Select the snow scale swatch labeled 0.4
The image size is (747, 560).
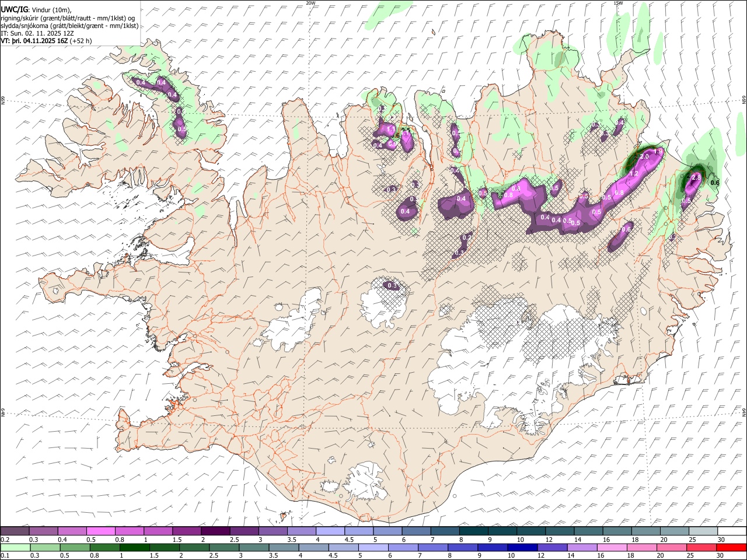point(72,531)
